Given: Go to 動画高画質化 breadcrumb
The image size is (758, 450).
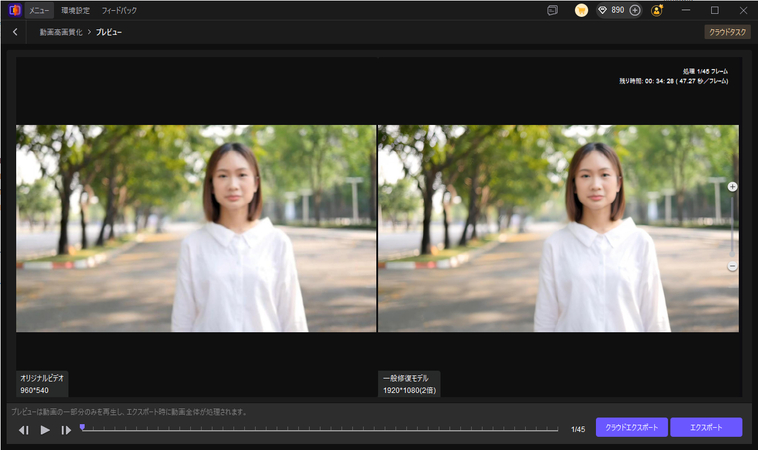Looking at the screenshot, I should pos(61,32).
